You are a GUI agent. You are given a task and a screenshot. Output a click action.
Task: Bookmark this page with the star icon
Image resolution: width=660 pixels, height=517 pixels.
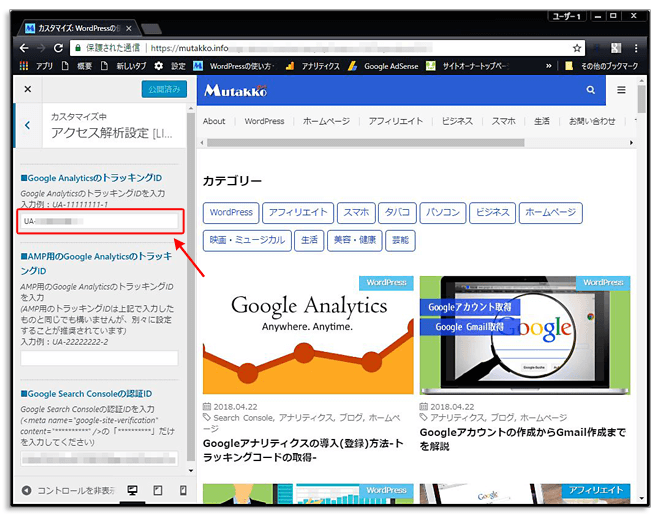tap(577, 48)
